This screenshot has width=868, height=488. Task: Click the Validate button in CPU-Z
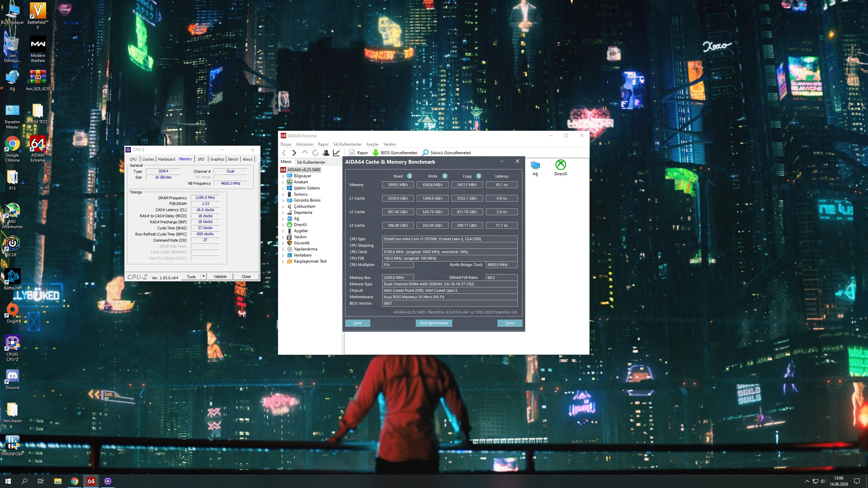(220, 277)
